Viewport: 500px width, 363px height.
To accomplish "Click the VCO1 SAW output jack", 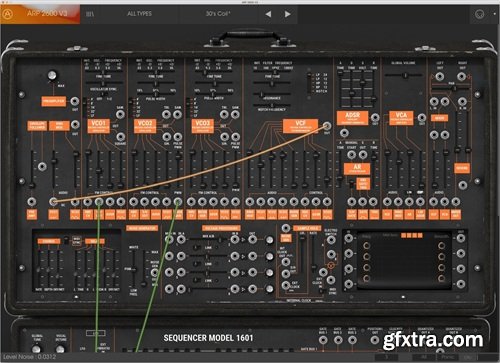I will (120, 115).
